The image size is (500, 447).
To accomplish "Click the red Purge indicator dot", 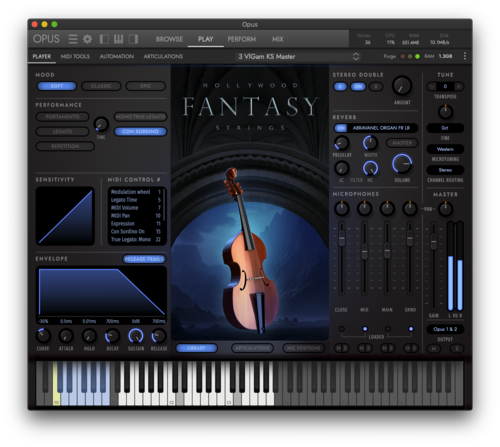I will point(402,56).
